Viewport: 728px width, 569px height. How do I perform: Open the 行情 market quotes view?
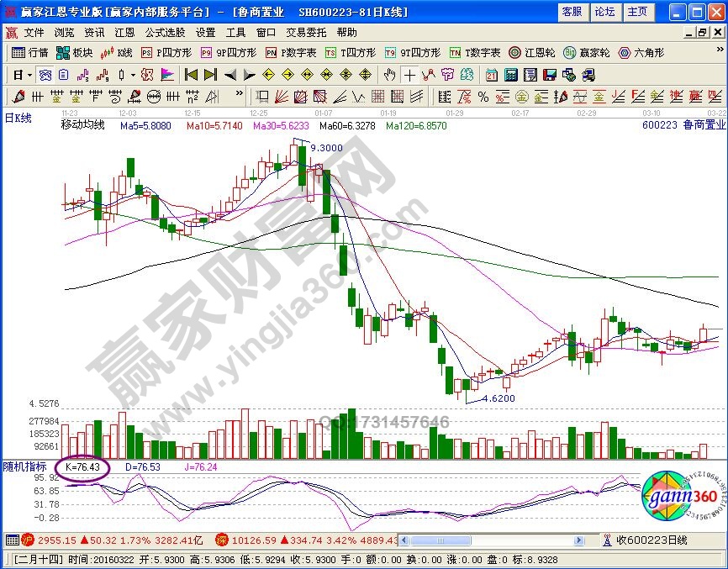click(30, 52)
